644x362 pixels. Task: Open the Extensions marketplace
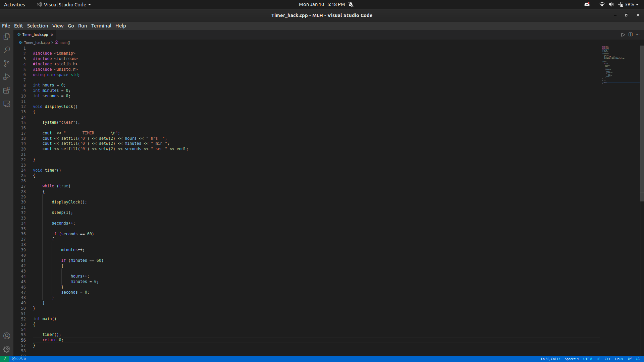coord(7,90)
